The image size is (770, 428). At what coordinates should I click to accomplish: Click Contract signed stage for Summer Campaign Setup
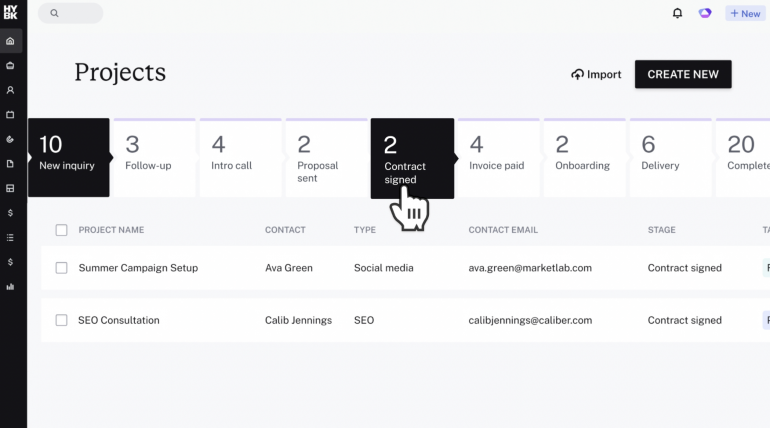[685, 268]
